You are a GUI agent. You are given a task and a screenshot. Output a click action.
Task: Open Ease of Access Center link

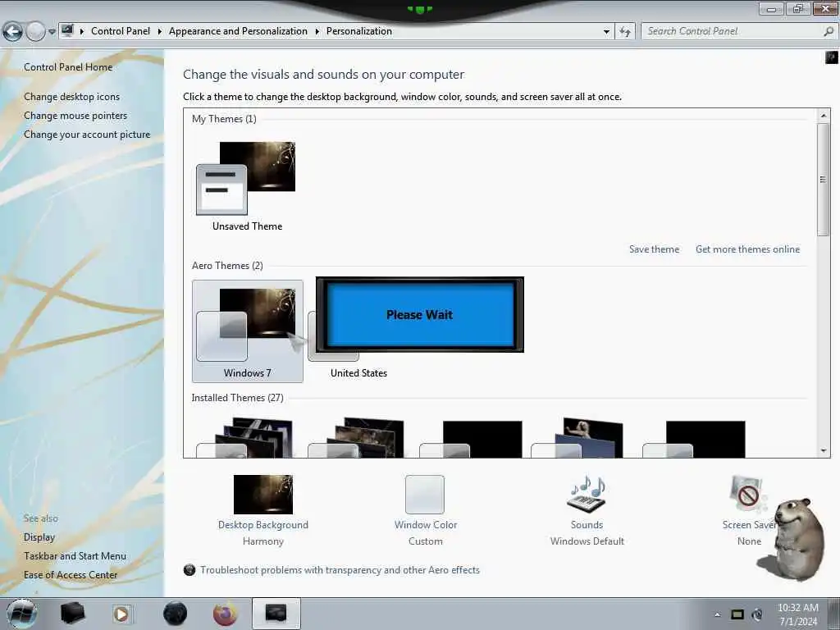click(71, 575)
